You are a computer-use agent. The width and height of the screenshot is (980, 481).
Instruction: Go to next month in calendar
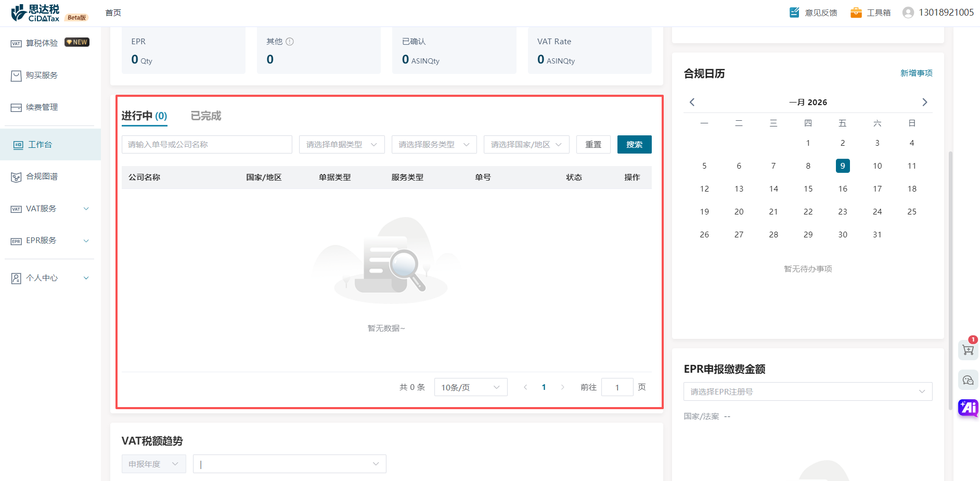tap(924, 102)
